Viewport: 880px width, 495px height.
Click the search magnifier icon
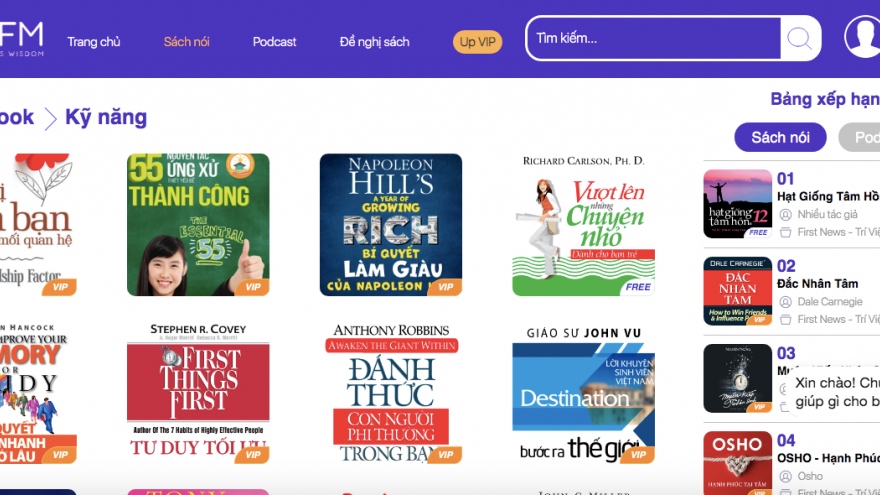pyautogui.click(x=800, y=39)
